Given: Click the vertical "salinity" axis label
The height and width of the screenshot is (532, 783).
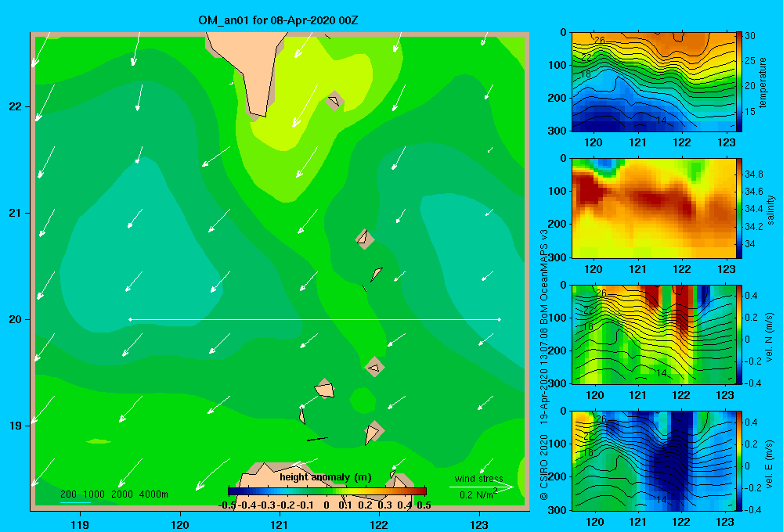Looking at the screenshot, I should point(770,210).
